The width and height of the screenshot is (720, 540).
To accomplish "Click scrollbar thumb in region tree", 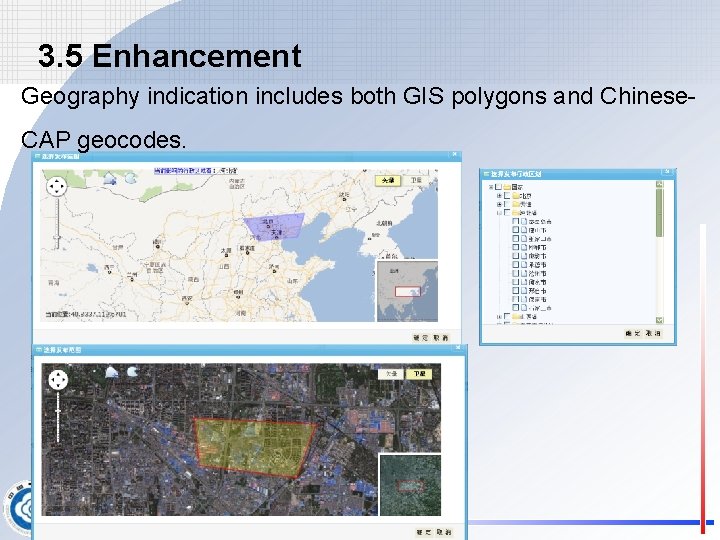I will click(660, 212).
